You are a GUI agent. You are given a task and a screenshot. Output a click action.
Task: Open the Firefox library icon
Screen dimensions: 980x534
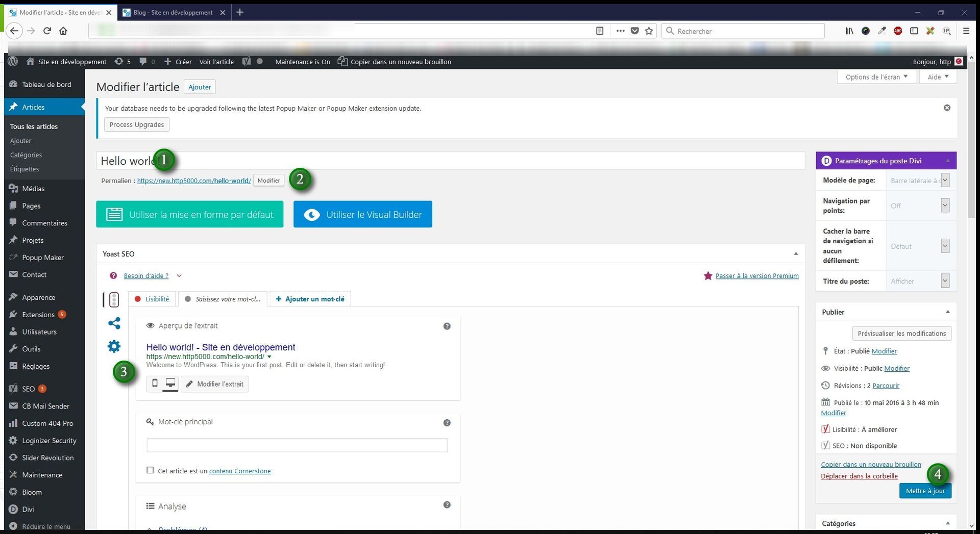pyautogui.click(x=849, y=31)
